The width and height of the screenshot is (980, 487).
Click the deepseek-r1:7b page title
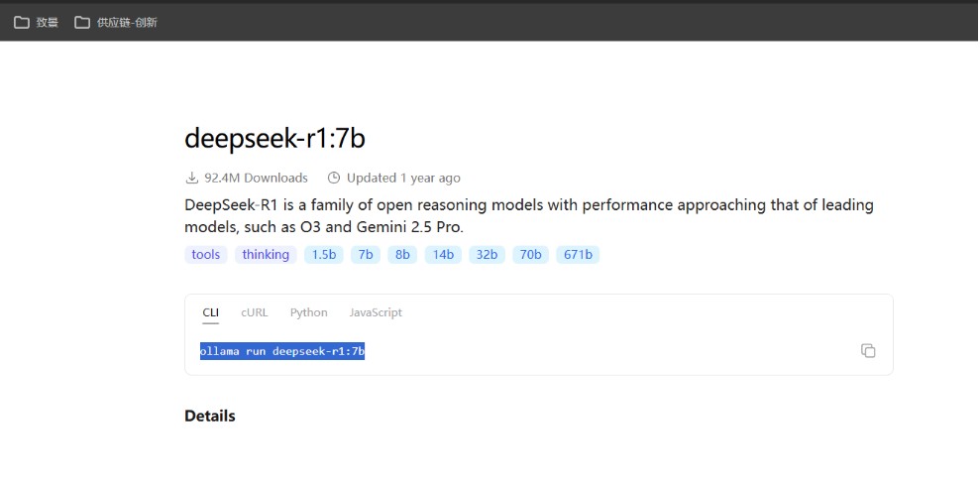[275, 139]
